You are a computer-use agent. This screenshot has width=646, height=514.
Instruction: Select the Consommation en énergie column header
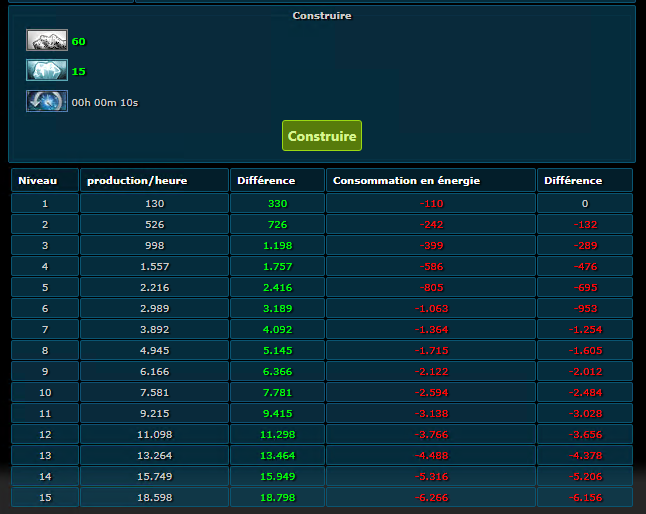407,181
